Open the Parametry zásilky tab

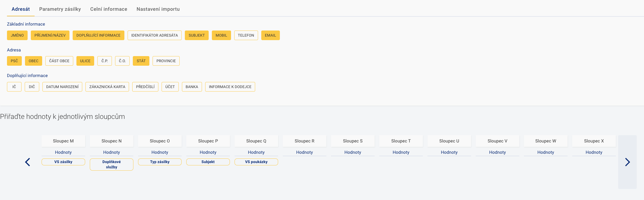tap(60, 9)
